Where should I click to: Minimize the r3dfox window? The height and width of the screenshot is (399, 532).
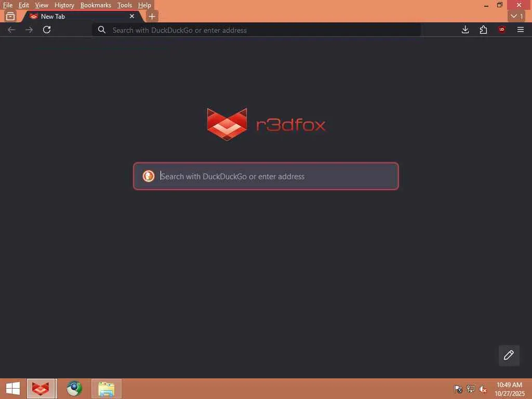[486, 5]
